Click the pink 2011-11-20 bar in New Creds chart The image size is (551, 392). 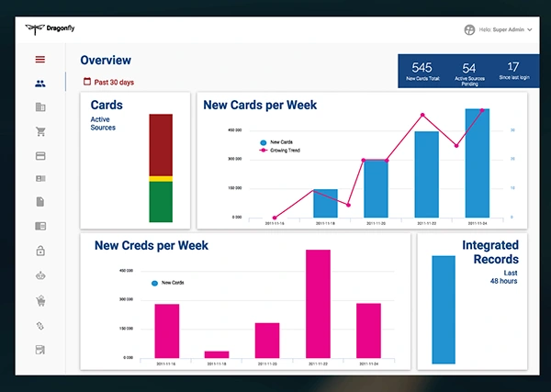[267, 341]
